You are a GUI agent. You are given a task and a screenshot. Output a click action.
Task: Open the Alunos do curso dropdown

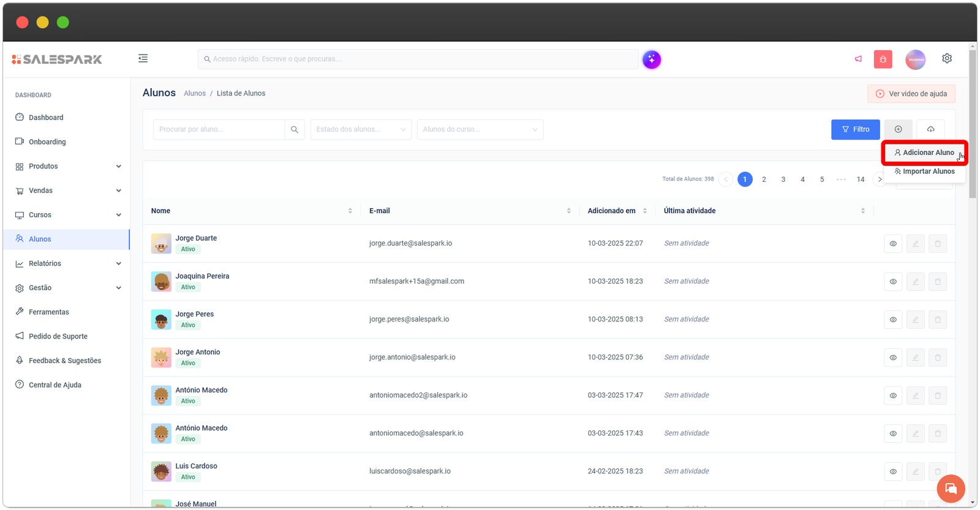(480, 130)
